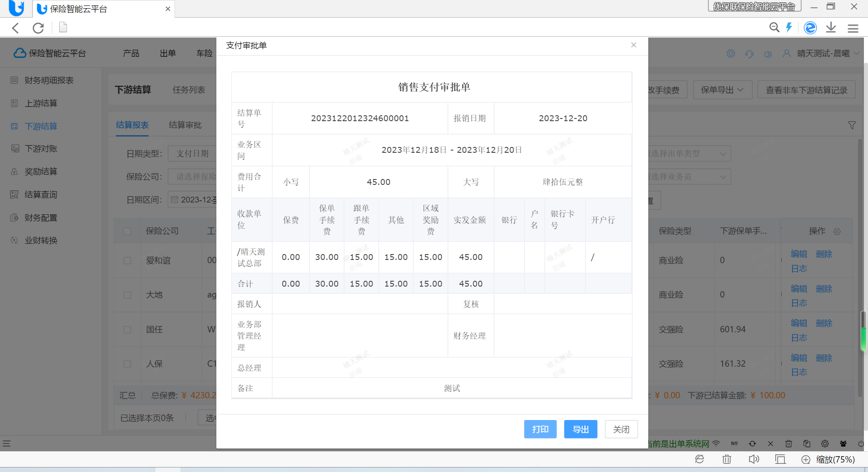The height and width of the screenshot is (472, 868).
Task: Go back using the browser back arrow
Action: pyautogui.click(x=15, y=28)
